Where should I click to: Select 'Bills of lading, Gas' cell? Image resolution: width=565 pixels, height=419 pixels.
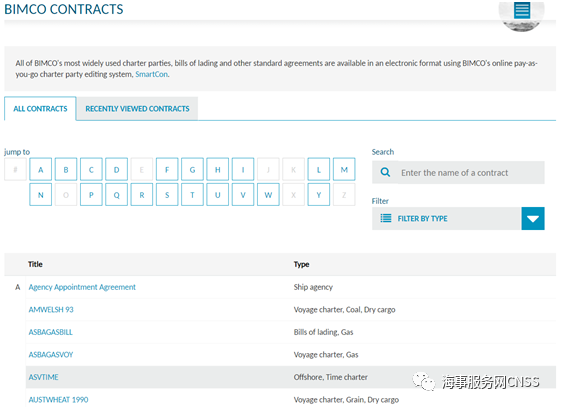coord(323,332)
